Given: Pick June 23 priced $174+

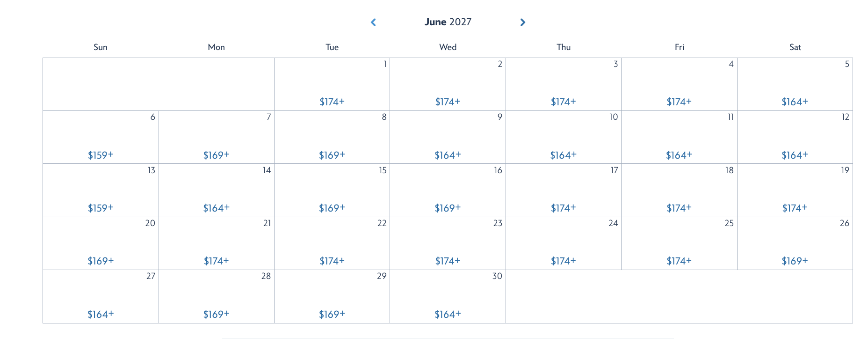Looking at the screenshot, I should [x=448, y=261].
